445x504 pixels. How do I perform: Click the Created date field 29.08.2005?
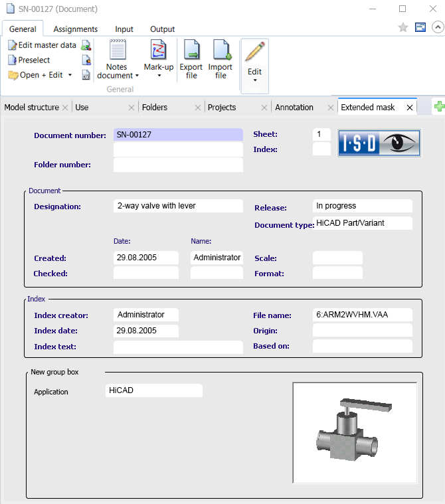(146, 258)
